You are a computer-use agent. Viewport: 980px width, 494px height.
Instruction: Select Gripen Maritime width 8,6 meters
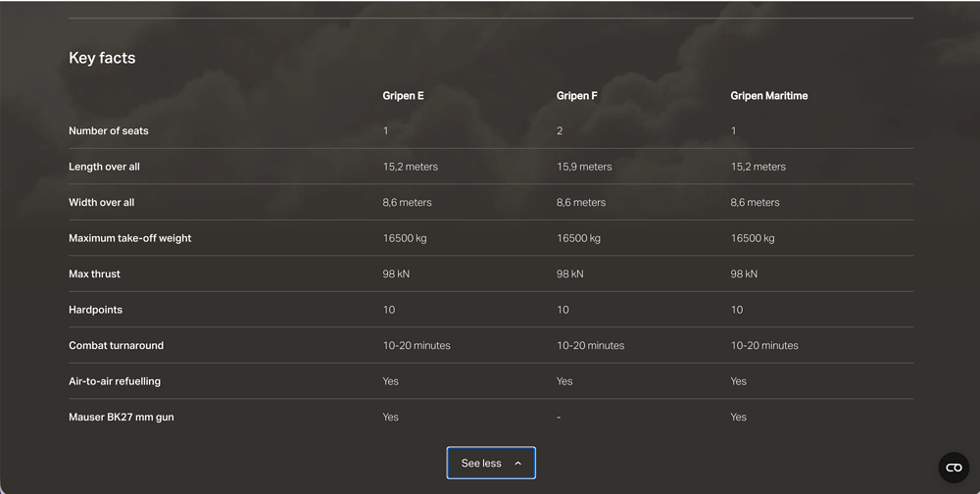755,203
